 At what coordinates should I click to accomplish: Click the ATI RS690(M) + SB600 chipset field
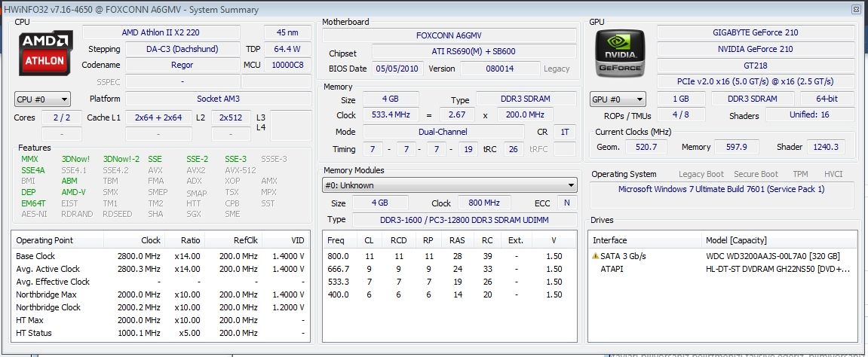(474, 51)
